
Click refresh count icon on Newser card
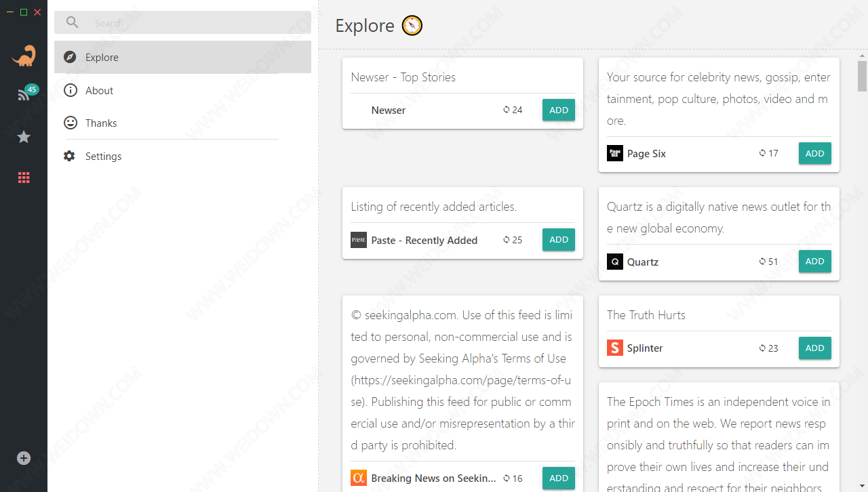506,110
